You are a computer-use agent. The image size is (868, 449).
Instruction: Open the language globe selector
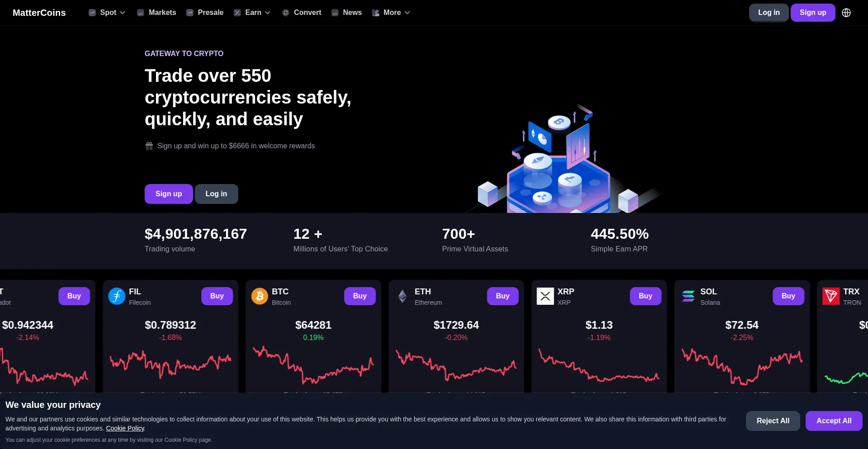coord(846,13)
